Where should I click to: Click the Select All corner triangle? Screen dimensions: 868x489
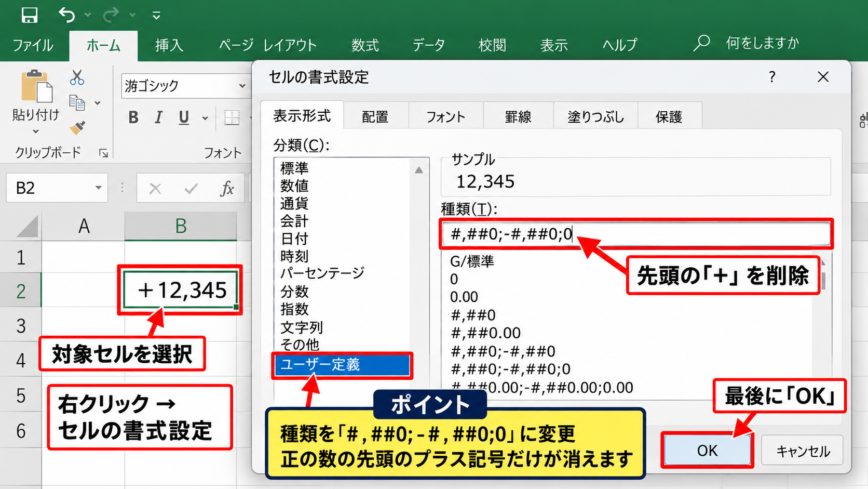tap(28, 227)
